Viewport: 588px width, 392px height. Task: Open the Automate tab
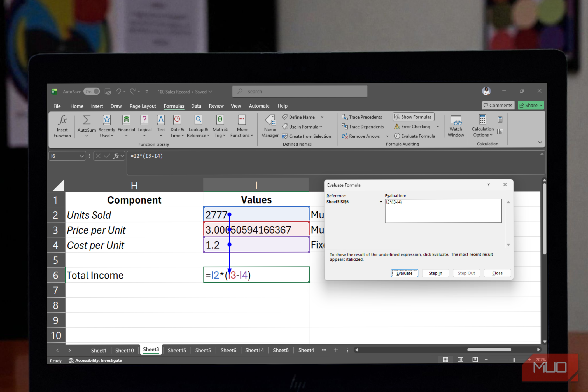259,106
